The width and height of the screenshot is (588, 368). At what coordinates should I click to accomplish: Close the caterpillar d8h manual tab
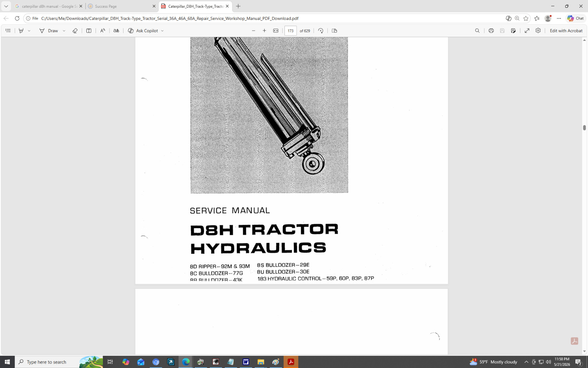[81, 6]
